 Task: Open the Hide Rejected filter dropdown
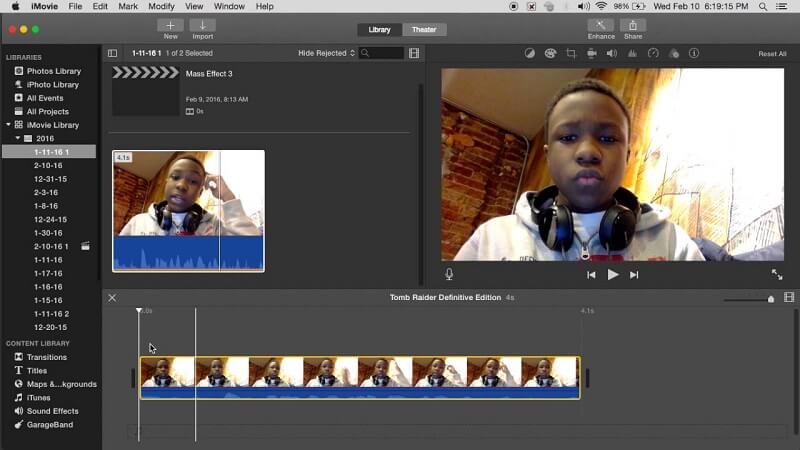pos(326,53)
